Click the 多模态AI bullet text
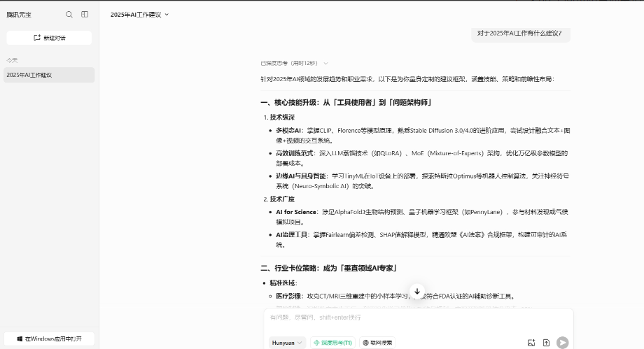This screenshot has width=644, height=349. click(423, 136)
